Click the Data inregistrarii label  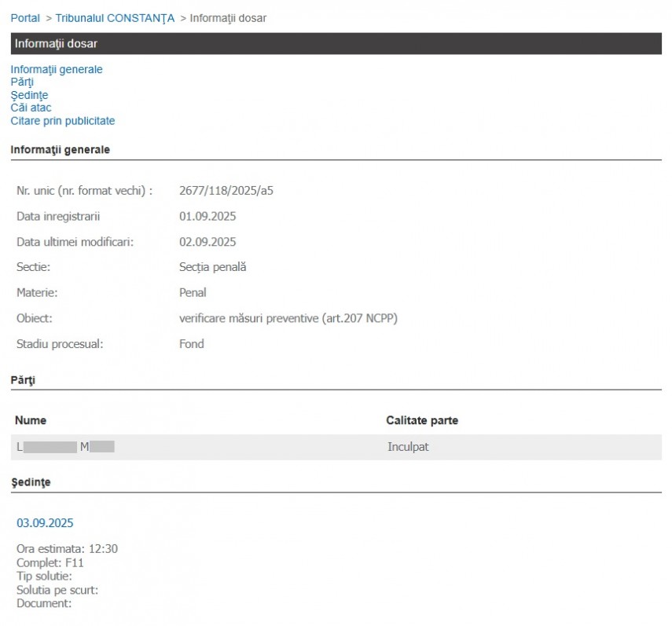(58, 216)
